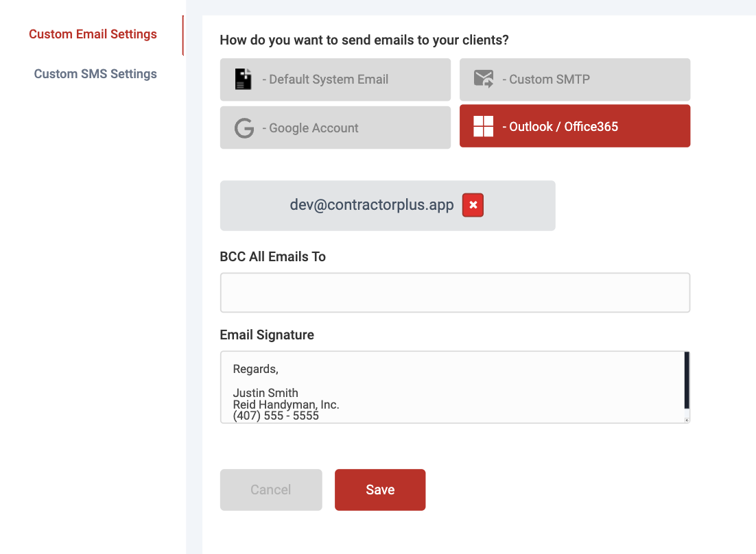Click the "BCC All Emails To" label

pyautogui.click(x=272, y=257)
